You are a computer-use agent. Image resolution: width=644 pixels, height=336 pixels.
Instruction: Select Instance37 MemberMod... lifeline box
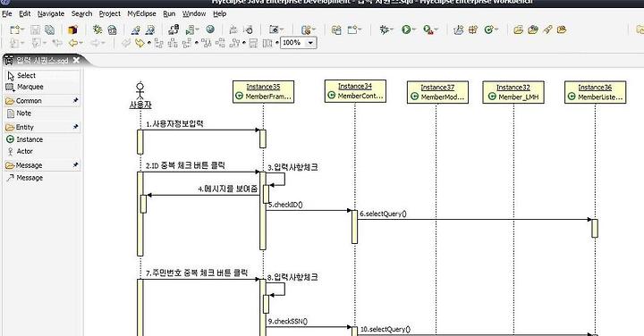click(437, 92)
